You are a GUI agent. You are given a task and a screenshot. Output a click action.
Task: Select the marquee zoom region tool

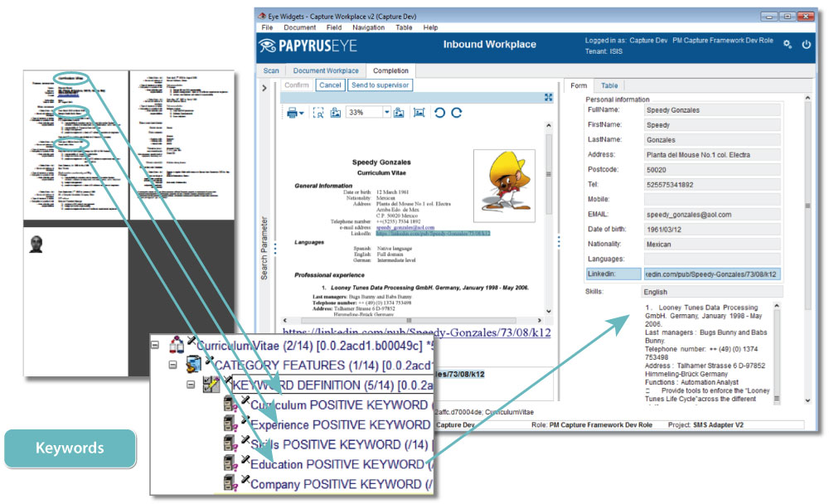tap(318, 113)
